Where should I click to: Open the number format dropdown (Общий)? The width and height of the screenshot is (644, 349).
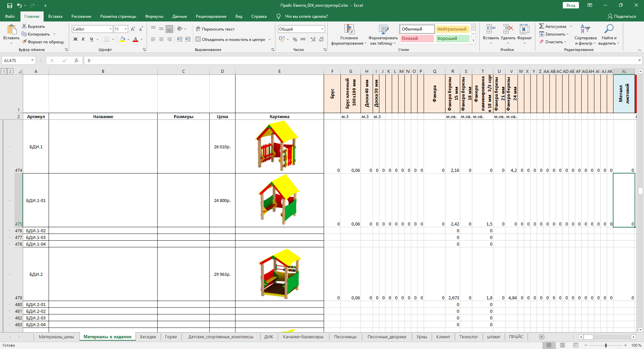pos(322,29)
